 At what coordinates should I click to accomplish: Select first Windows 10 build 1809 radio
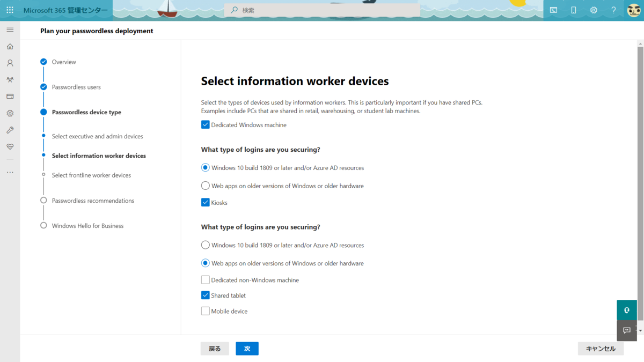205,168
